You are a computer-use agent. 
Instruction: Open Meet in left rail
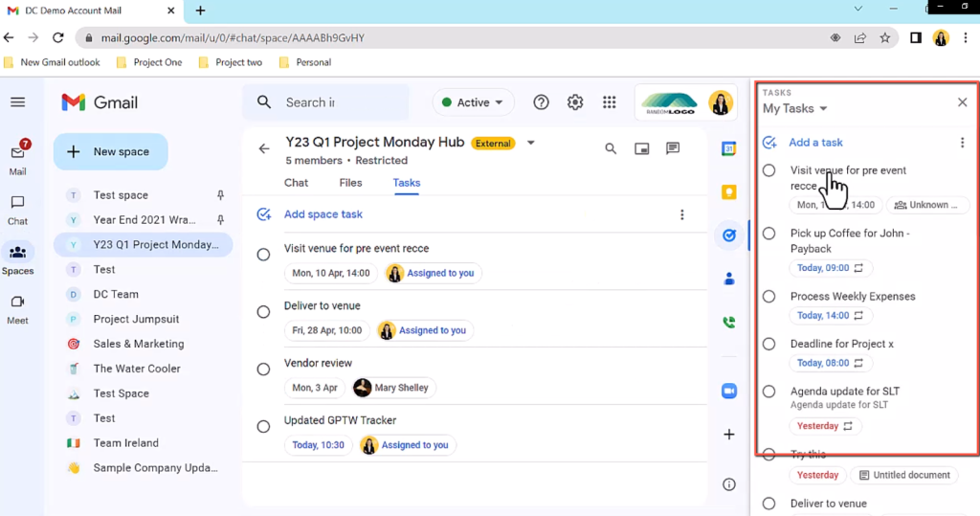pyautogui.click(x=17, y=309)
